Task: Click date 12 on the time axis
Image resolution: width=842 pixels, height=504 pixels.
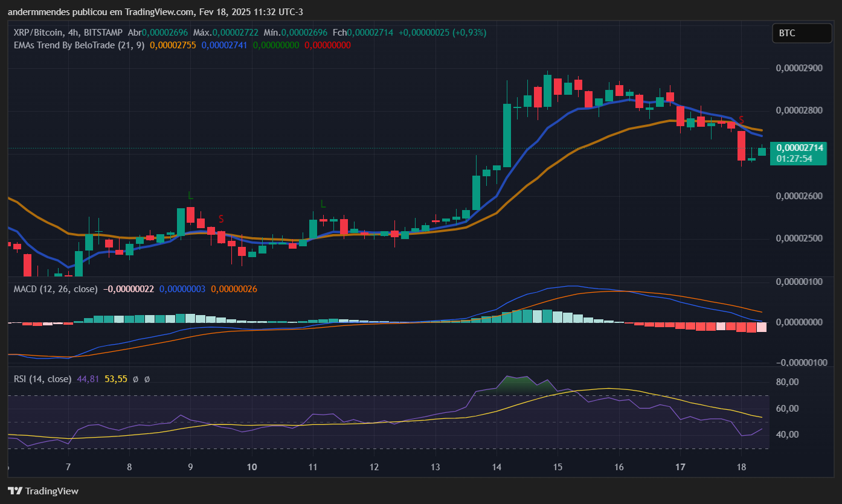Action: pyautogui.click(x=374, y=467)
